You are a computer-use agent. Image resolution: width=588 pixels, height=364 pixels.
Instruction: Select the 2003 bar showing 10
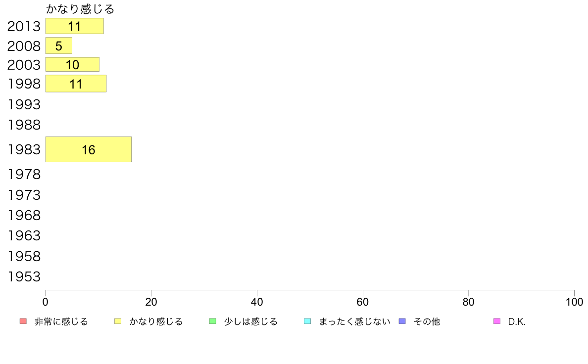72,64
